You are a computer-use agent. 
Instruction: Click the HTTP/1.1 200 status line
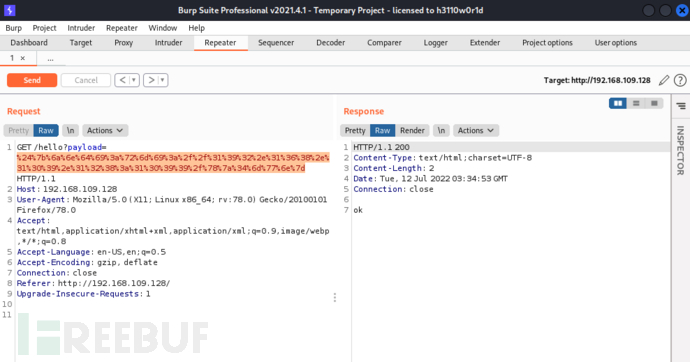coord(382,147)
